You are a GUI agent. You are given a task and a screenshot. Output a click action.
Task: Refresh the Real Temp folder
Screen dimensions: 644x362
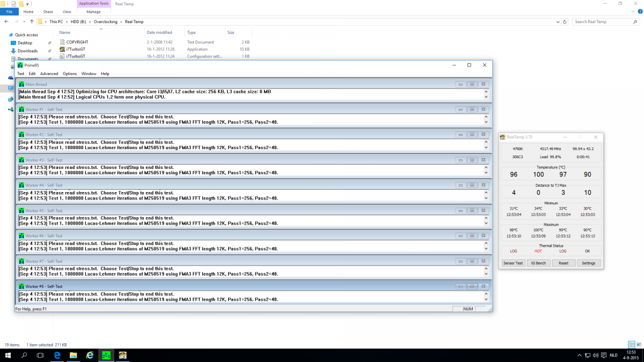pyautogui.click(x=565, y=22)
